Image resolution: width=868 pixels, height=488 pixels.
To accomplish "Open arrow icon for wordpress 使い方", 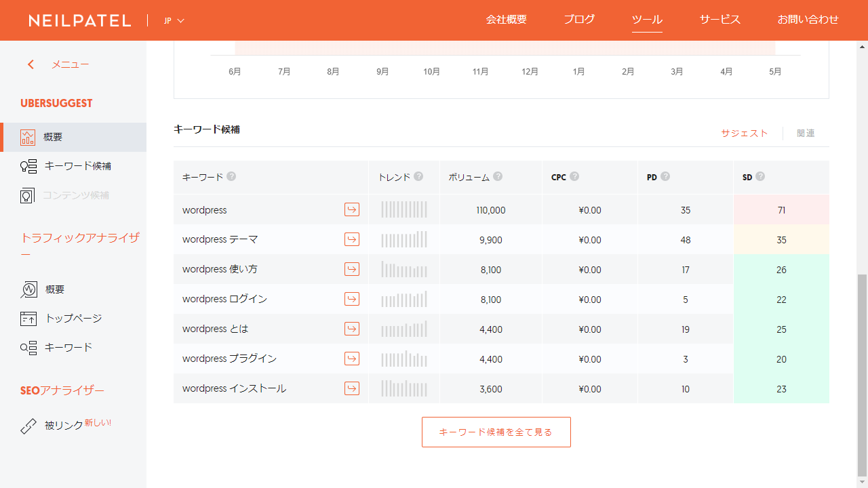I will pos(352,269).
